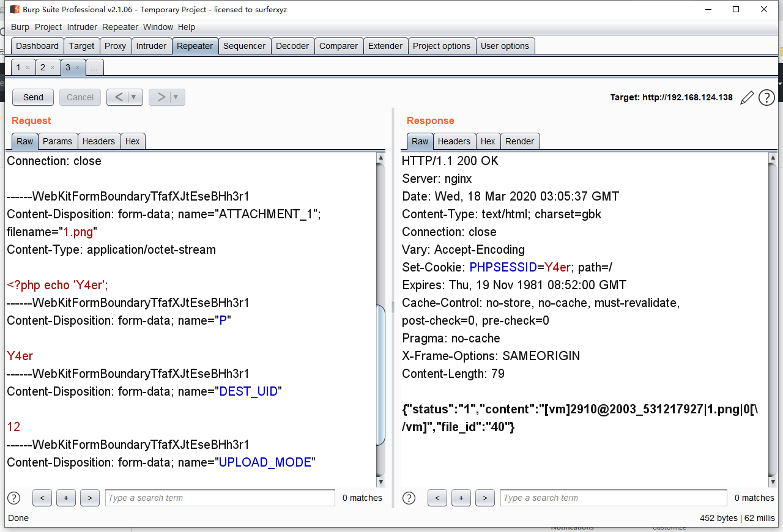This screenshot has height=532, width=783.
Task: Close Repeater tab 3 with its x
Action: click(77, 68)
